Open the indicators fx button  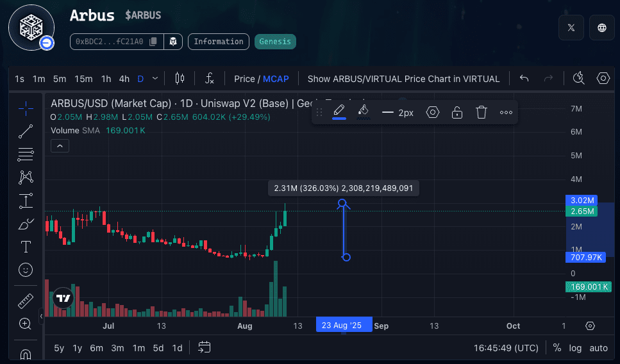point(209,78)
